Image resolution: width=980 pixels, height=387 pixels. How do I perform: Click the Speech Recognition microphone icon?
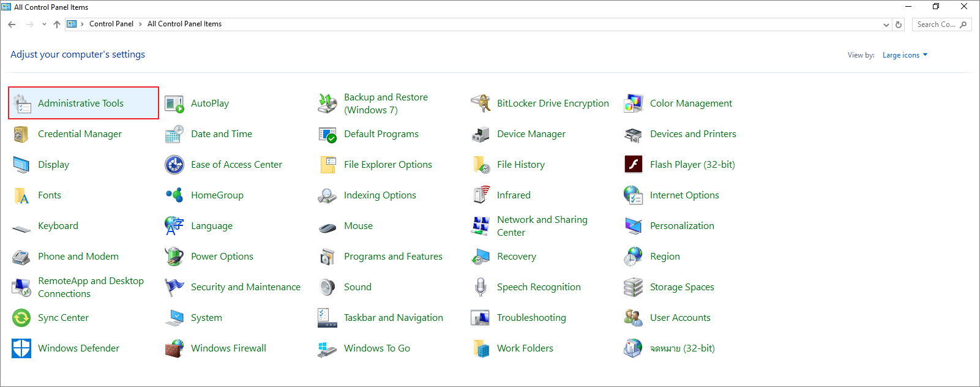481,287
